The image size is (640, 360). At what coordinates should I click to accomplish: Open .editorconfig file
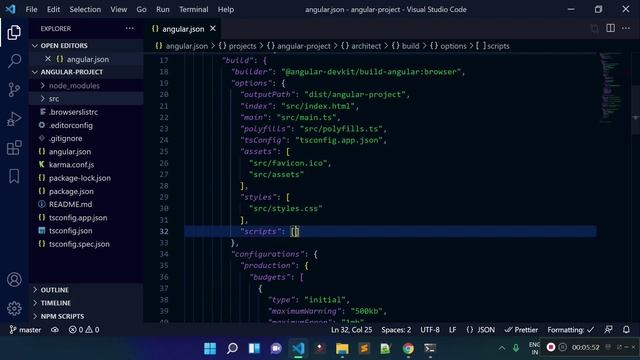86,125
